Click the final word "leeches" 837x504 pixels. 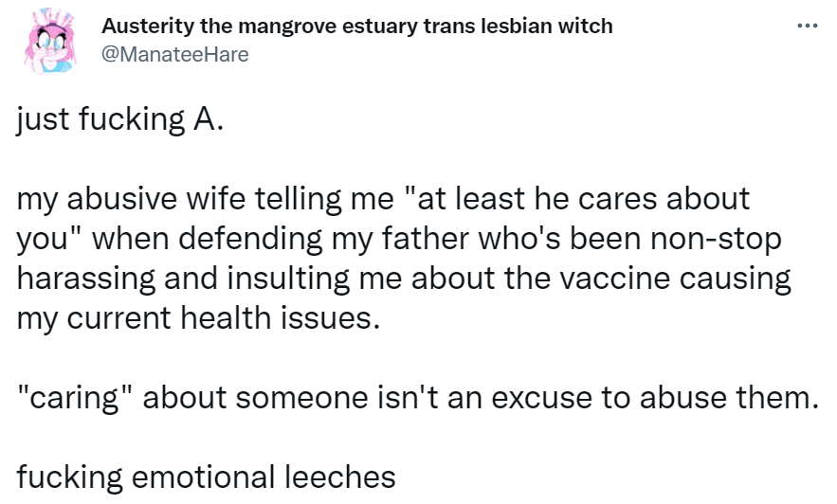(x=339, y=477)
